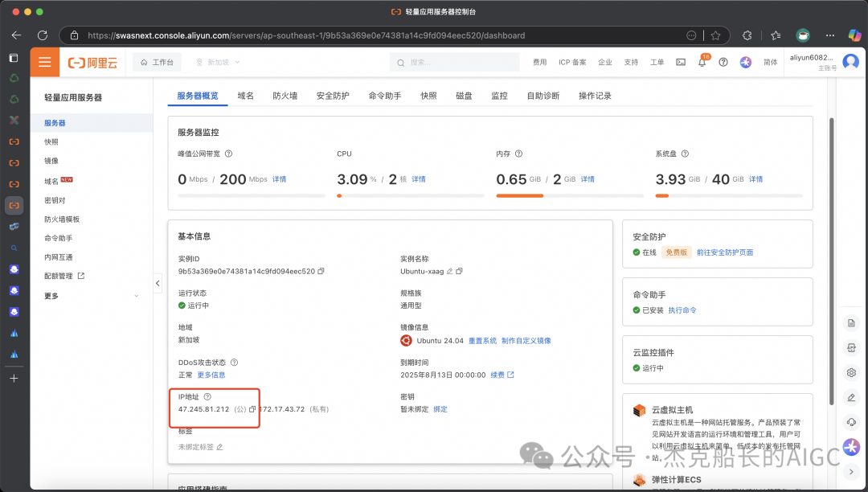
Task: Copy the instance ID
Action: (x=321, y=271)
